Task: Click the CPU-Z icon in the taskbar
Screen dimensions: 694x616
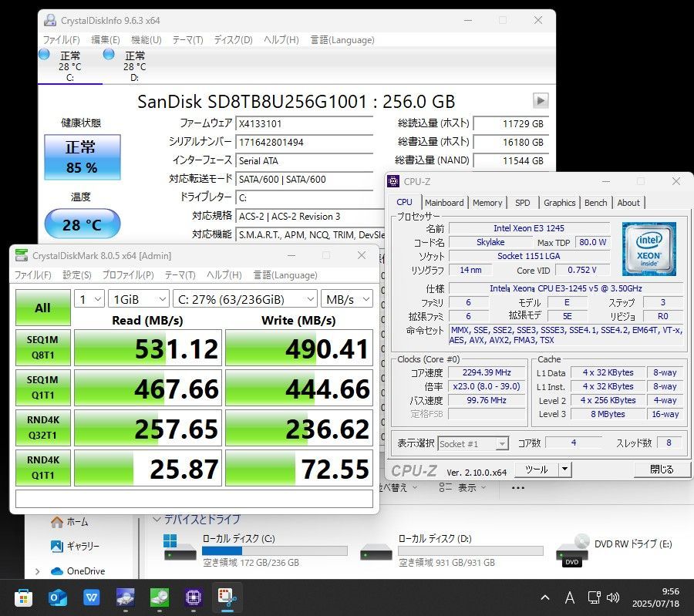Action: (194, 597)
